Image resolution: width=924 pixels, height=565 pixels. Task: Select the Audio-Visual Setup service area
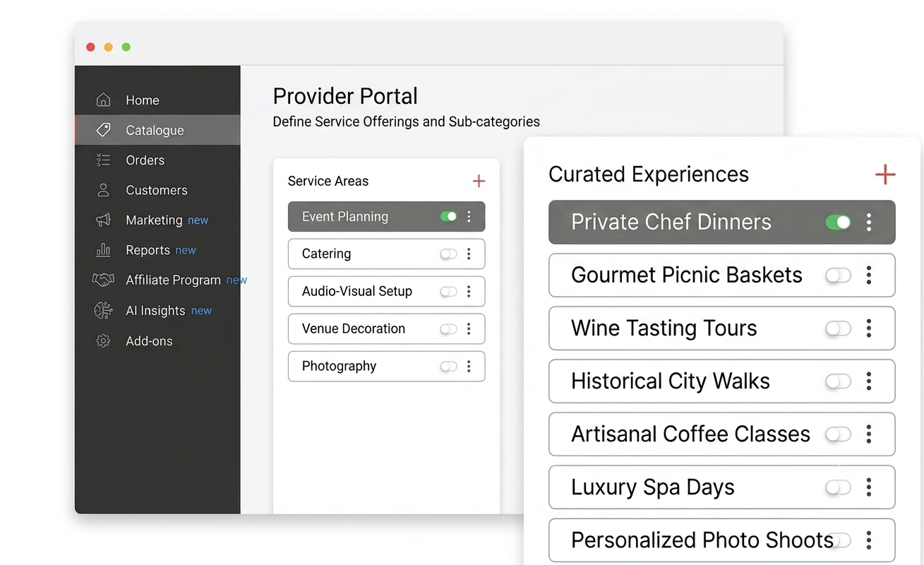pyautogui.click(x=386, y=292)
